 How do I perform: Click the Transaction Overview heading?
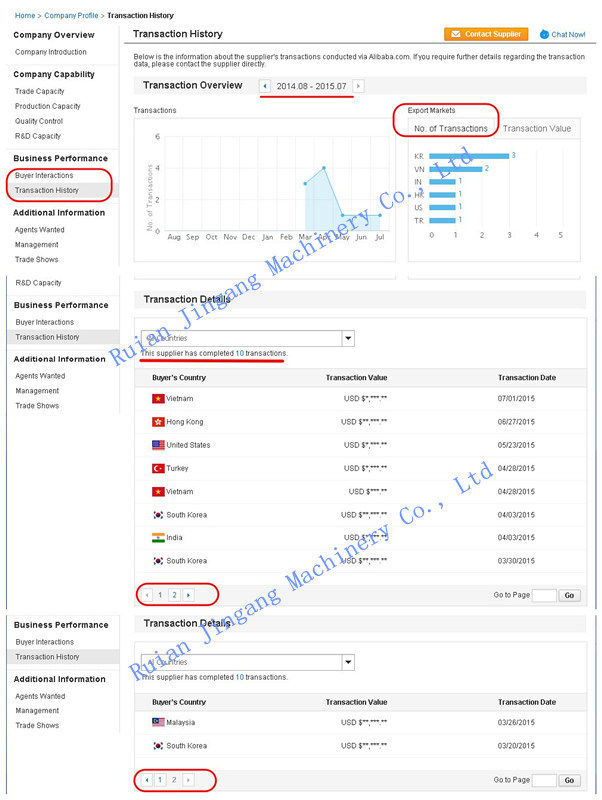coord(192,85)
